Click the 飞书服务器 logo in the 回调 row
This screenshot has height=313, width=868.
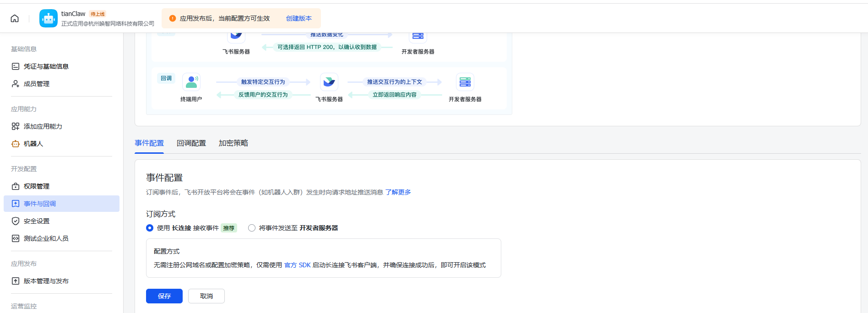329,82
